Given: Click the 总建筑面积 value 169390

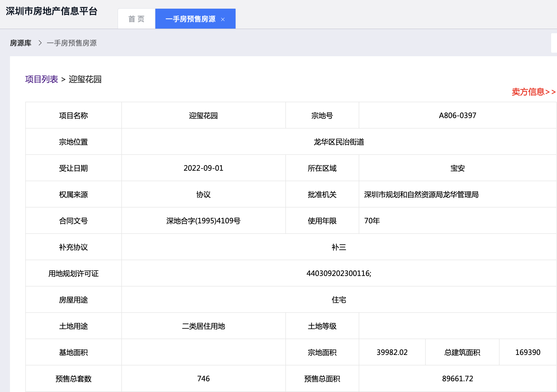Looking at the screenshot, I should point(528,352).
